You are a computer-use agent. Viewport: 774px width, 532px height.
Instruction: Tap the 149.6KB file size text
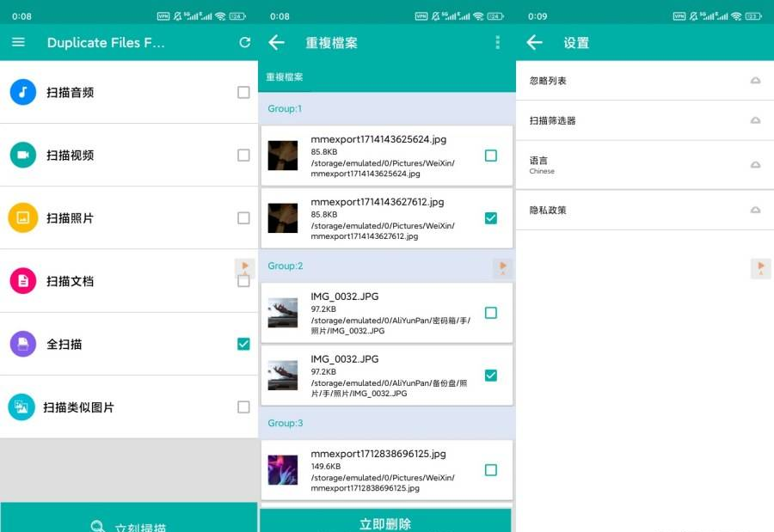pyautogui.click(x=326, y=467)
